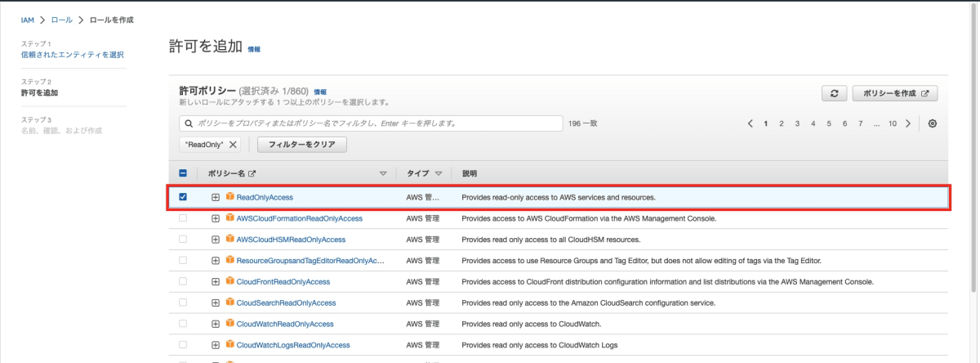Open the ReadOnlyAccess policy link
This screenshot has width=980, height=363.
(265, 197)
